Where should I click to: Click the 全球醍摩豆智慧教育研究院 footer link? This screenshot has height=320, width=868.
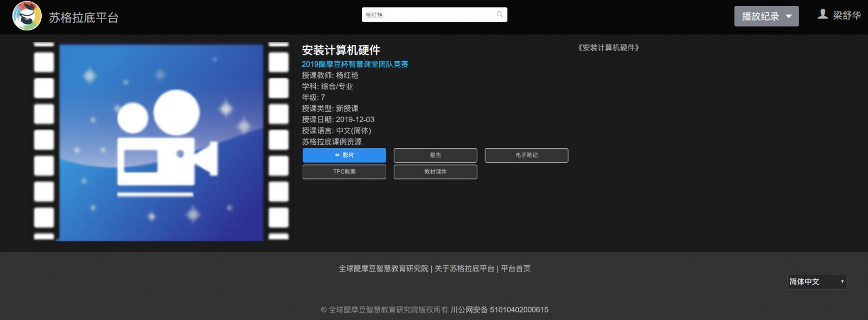(x=384, y=268)
